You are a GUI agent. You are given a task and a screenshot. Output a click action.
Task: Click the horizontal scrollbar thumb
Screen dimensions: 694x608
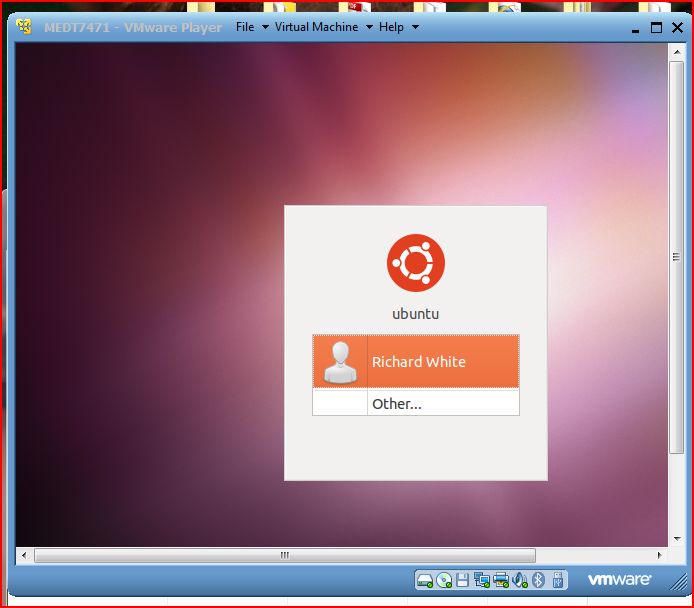pos(285,555)
